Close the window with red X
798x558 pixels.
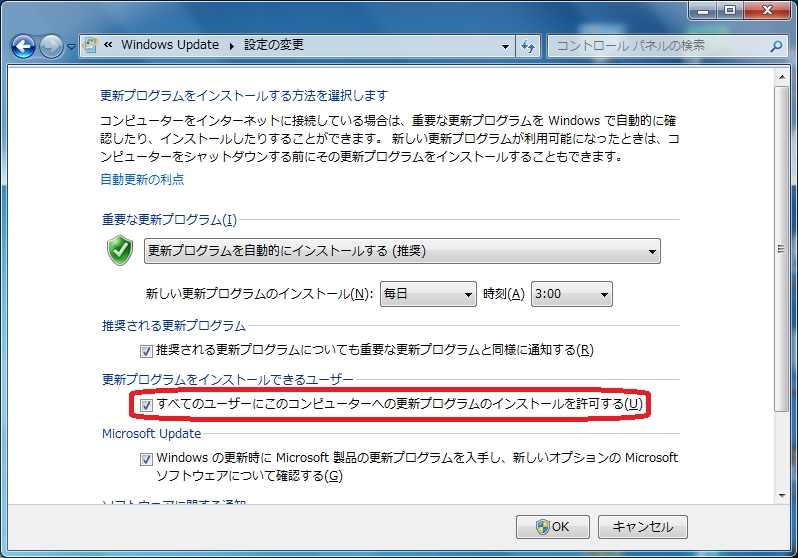coord(767,10)
